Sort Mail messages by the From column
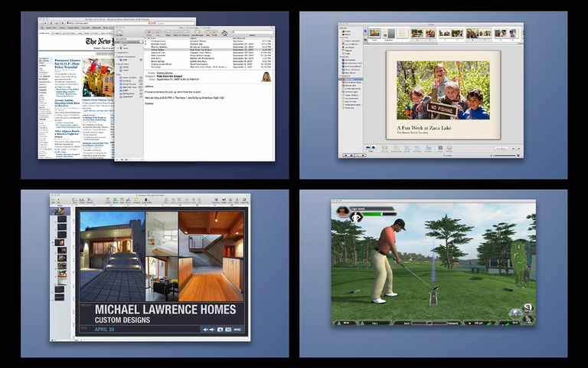Image resolution: width=588 pixels, height=368 pixels. pyautogui.click(x=153, y=38)
